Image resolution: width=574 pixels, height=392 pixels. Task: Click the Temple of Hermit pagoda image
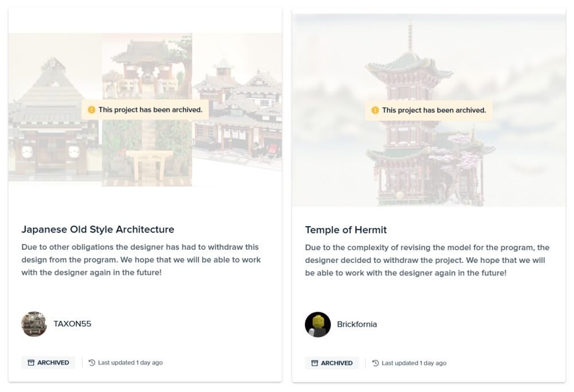tap(429, 111)
